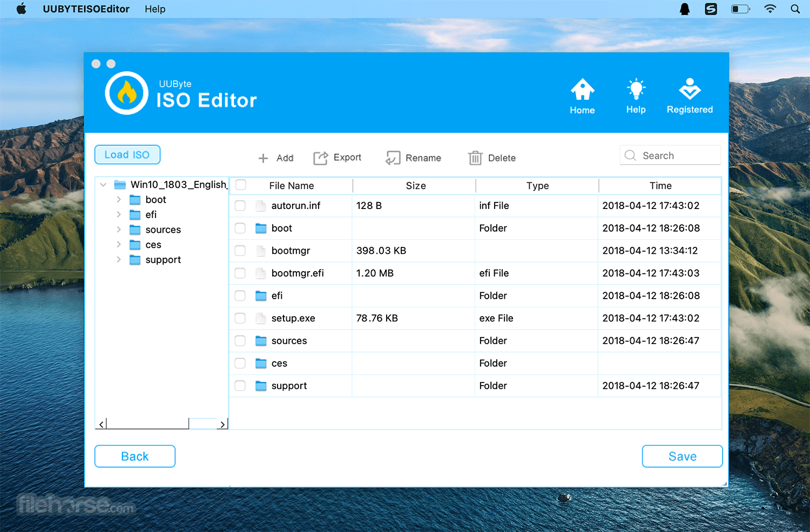Viewport: 810px width, 532px height.
Task: Click the 78.76 KB size cell
Action: click(413, 318)
